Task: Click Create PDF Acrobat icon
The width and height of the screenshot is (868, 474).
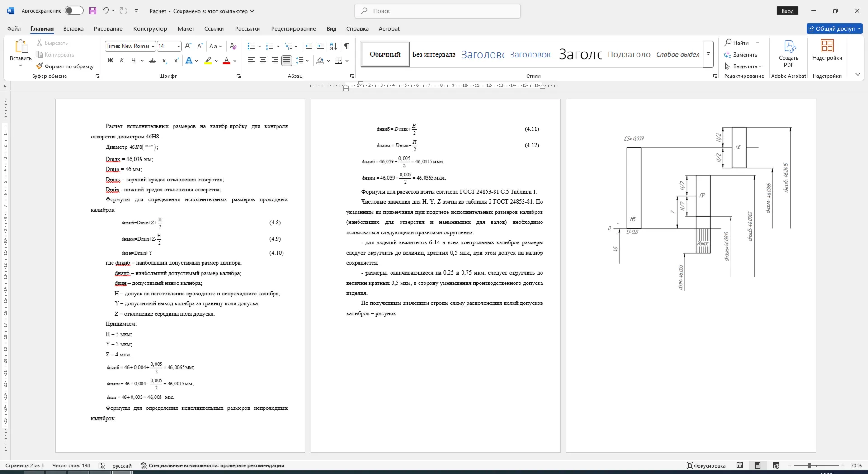Action: pyautogui.click(x=788, y=54)
